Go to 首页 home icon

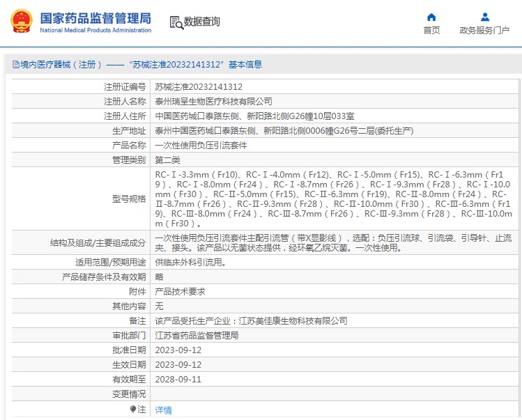(431, 17)
